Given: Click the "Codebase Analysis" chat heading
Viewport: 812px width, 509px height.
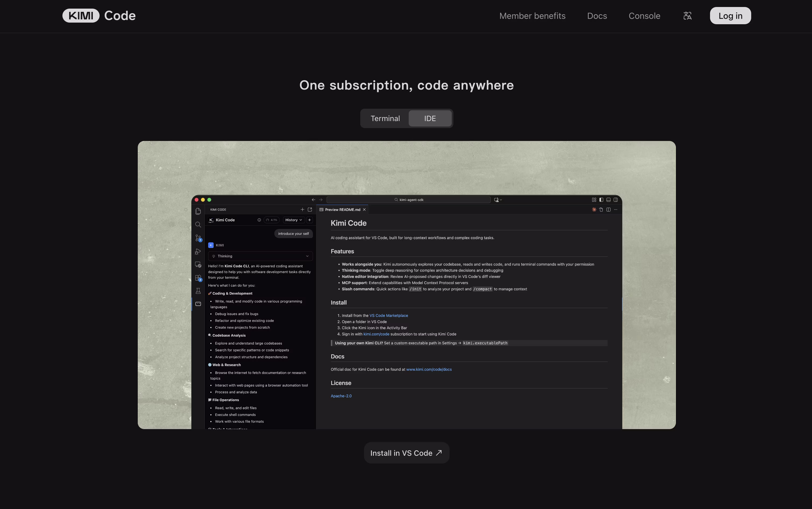Looking at the screenshot, I should (x=229, y=335).
